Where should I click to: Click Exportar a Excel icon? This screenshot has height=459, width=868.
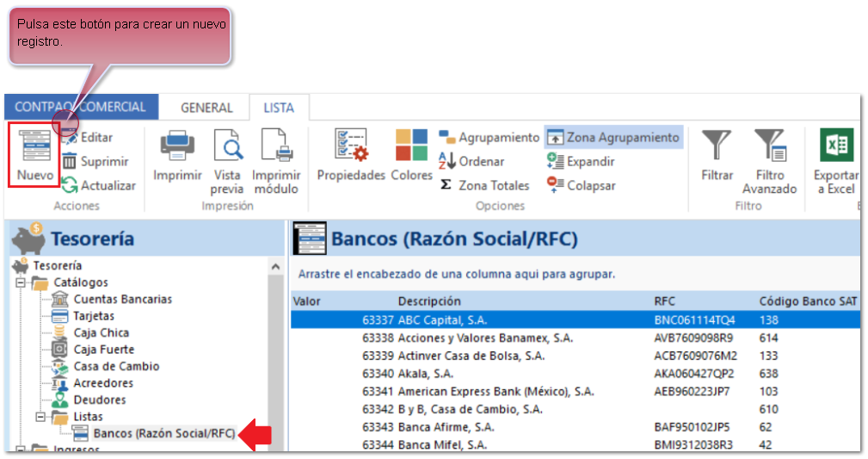pyautogui.click(x=836, y=146)
